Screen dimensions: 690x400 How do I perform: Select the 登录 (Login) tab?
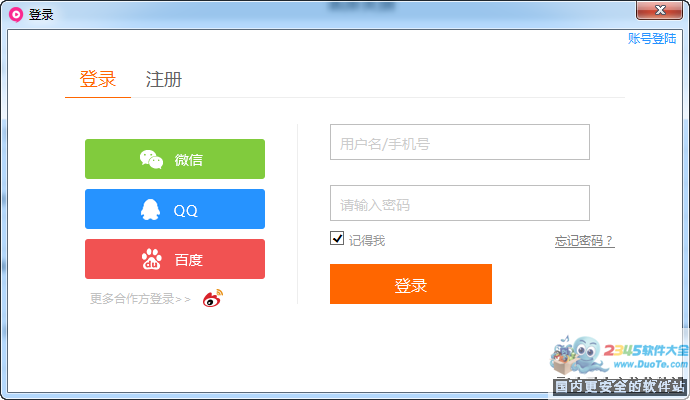point(98,80)
